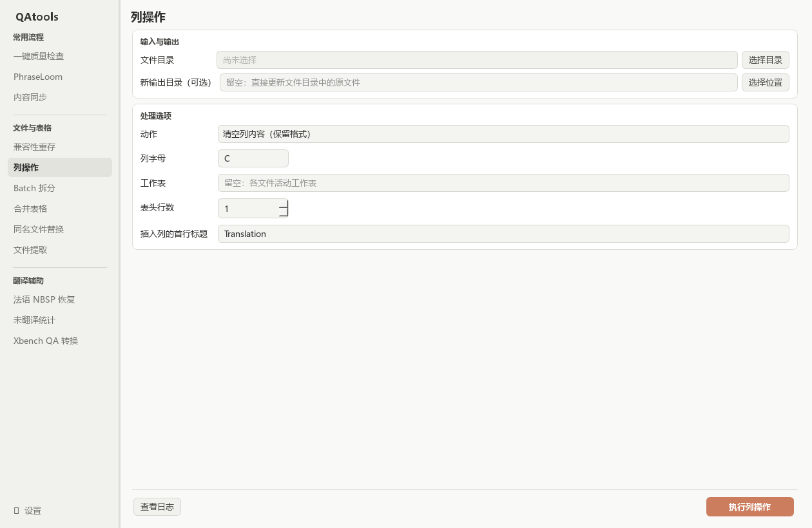Viewport: 812px width, 528px height.
Task: Click the 选择目录 button
Action: 766,60
